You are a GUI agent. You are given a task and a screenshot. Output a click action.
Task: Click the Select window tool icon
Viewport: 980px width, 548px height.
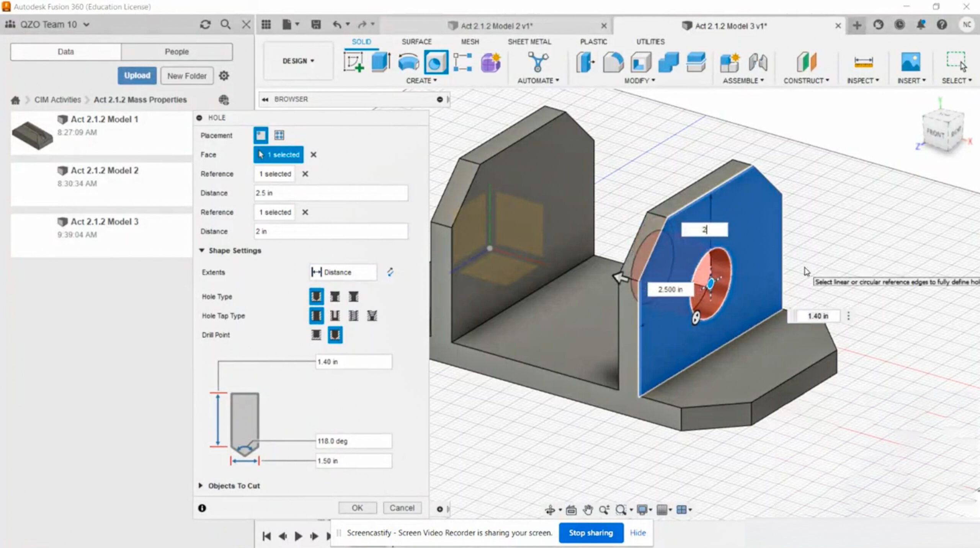click(x=956, y=62)
